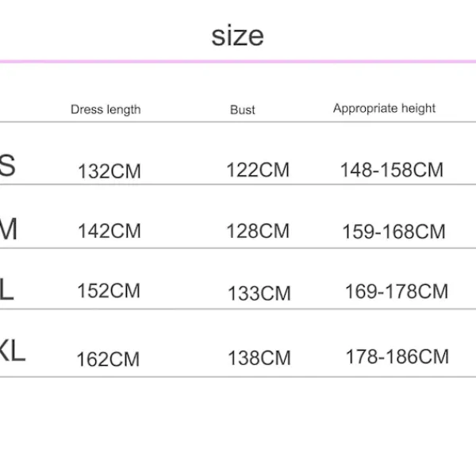Select the 159-168CM height range
The width and height of the screenshot is (476, 476).
(393, 232)
